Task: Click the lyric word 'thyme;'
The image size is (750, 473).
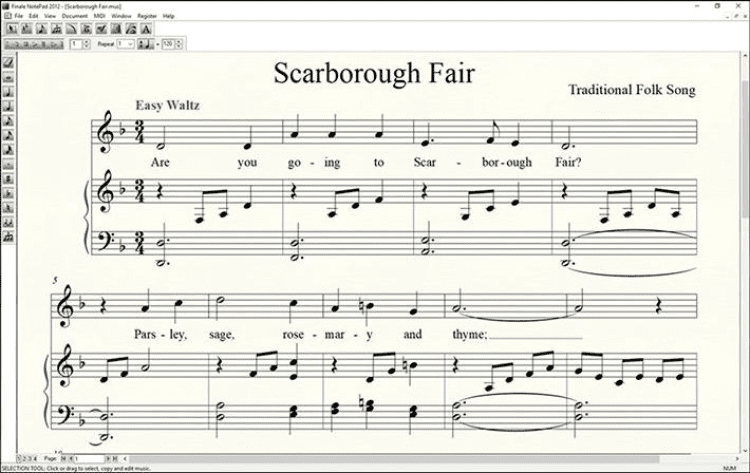Action: [x=470, y=335]
